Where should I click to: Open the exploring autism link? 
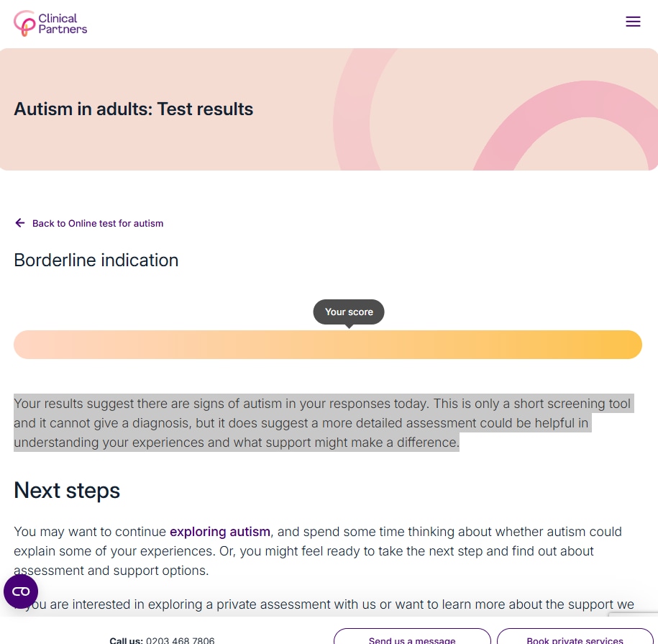click(220, 532)
